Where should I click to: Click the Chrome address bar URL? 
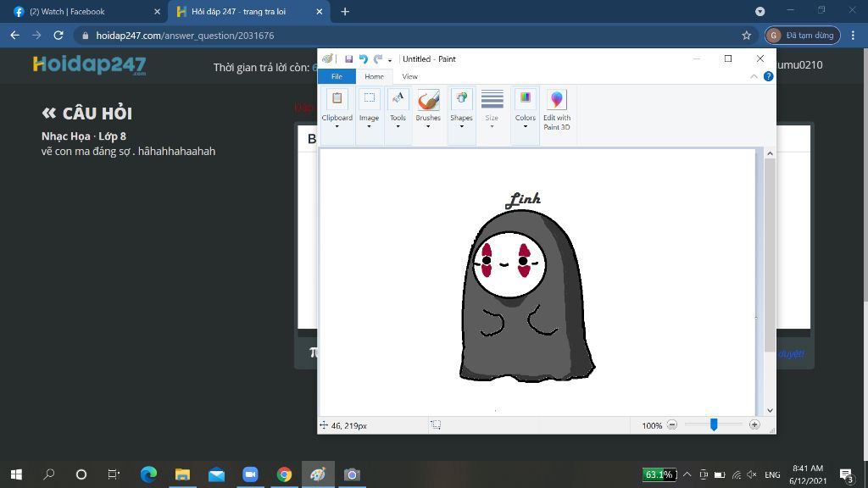pyautogui.click(x=185, y=36)
